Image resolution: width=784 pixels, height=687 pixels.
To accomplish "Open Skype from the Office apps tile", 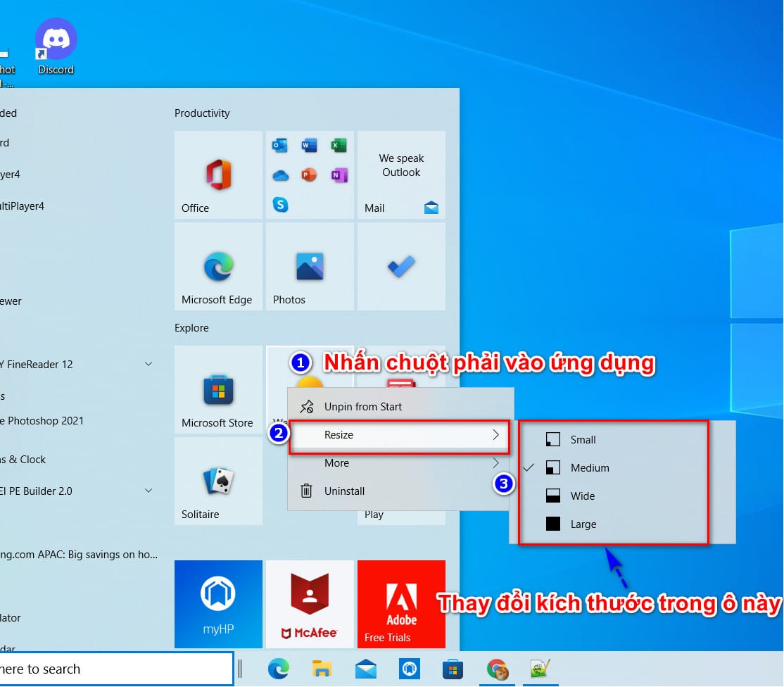I will click(280, 205).
